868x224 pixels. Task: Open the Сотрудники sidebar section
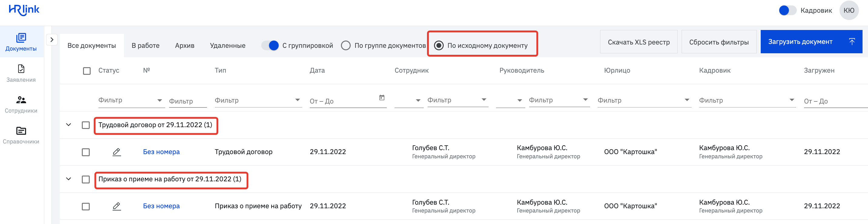pyautogui.click(x=21, y=104)
